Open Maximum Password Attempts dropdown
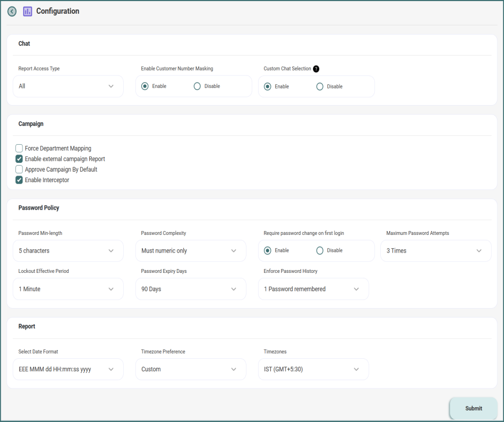Viewport: 504px width, 422px height. click(436, 251)
